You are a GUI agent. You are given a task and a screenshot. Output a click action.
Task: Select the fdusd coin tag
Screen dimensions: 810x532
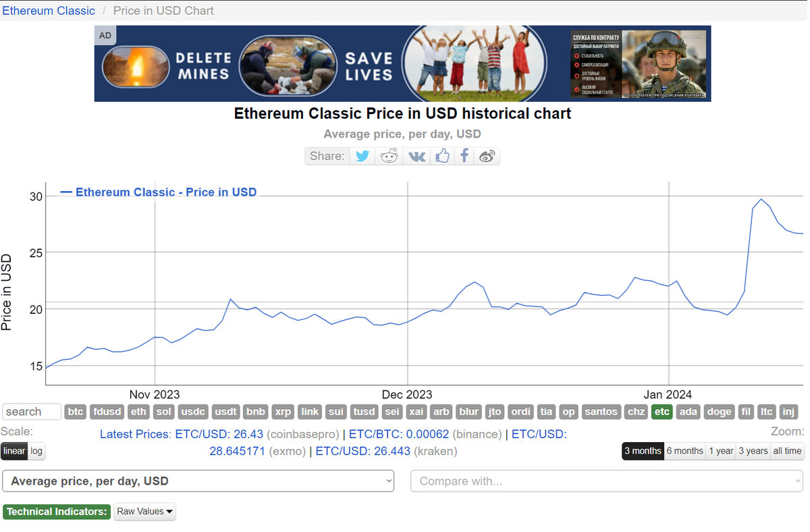[107, 412]
